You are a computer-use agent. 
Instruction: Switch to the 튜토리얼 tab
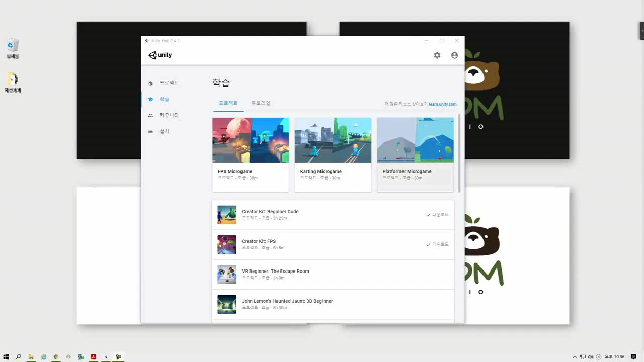coord(261,103)
